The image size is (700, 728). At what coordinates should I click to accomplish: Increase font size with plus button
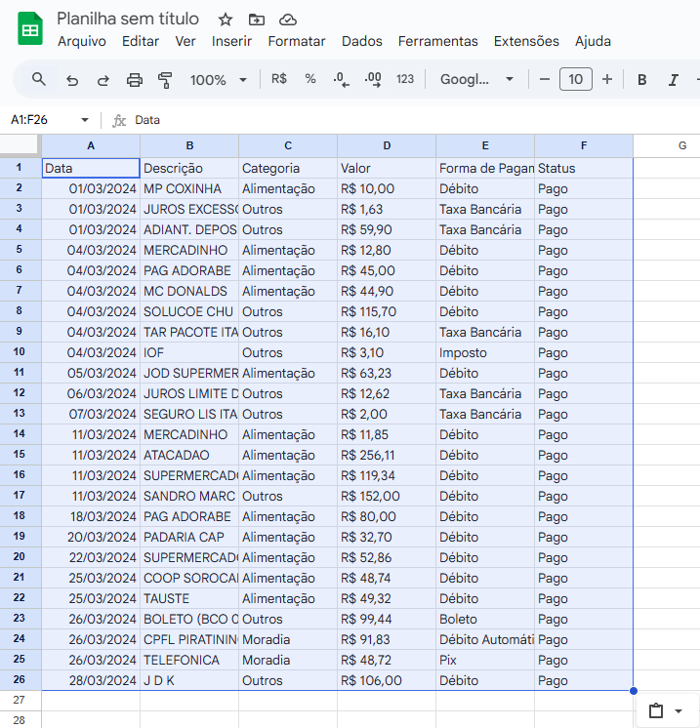[x=606, y=79]
